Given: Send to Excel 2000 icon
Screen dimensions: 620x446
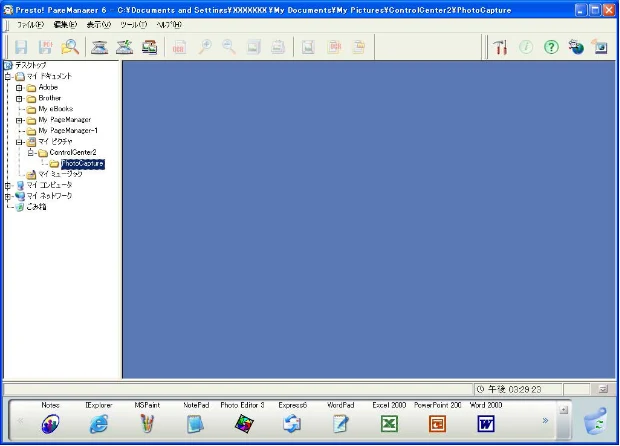Looking at the screenshot, I should pos(389,424).
